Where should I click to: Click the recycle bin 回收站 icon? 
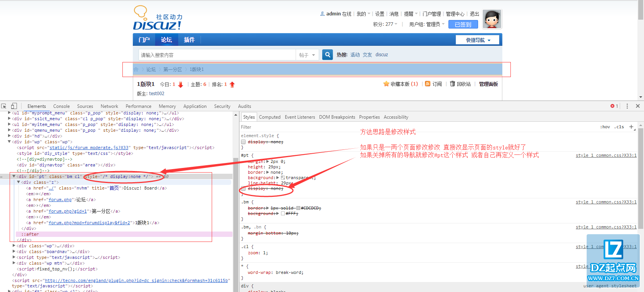click(x=452, y=84)
